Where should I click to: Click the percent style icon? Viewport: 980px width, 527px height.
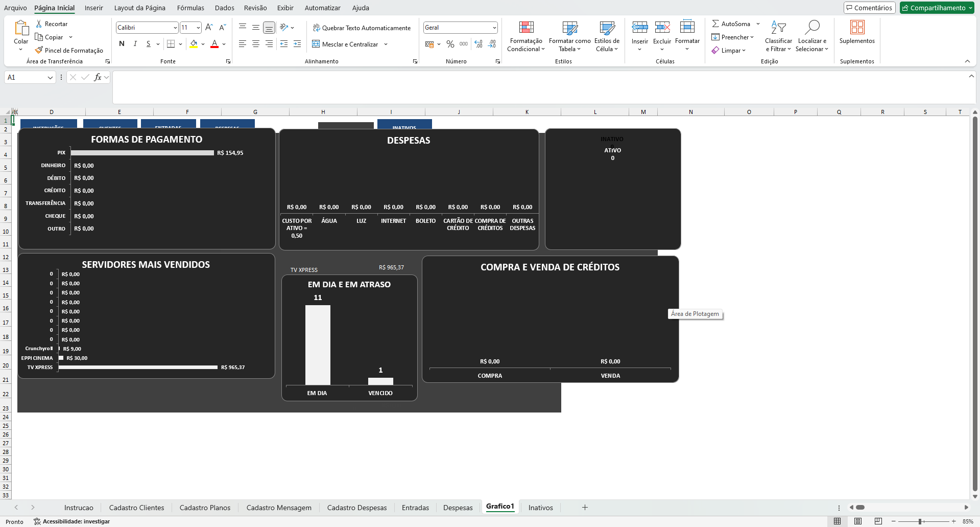pyautogui.click(x=450, y=44)
